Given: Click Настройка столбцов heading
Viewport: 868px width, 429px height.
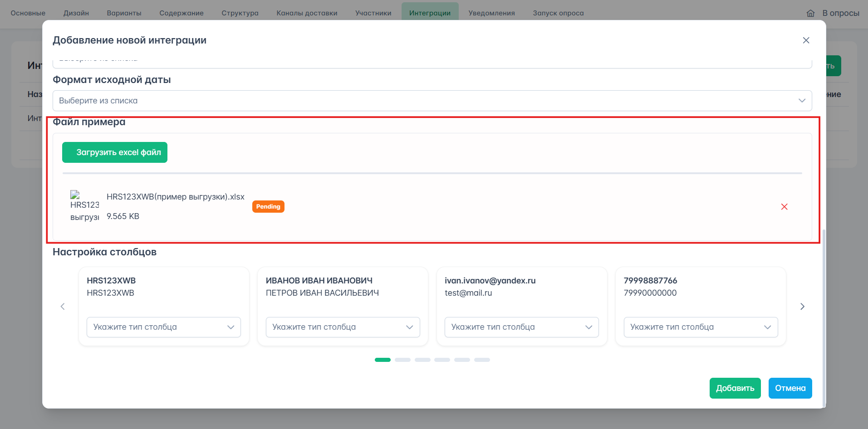Looking at the screenshot, I should [x=104, y=252].
